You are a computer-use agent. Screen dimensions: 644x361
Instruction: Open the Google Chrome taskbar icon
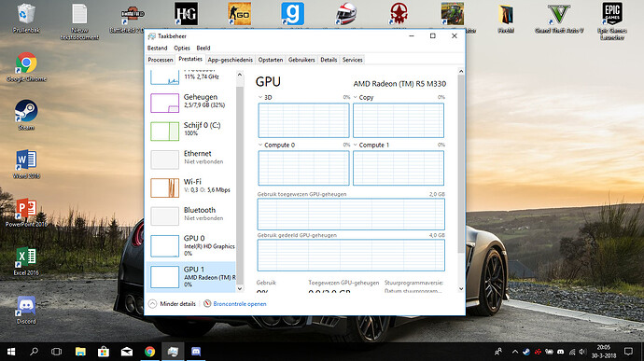(150, 352)
